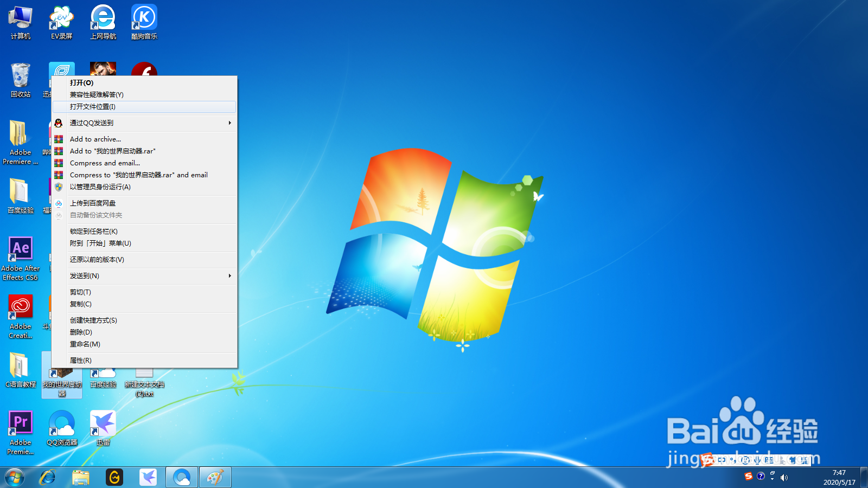
Task: Click the Sogou S icon in system tray
Action: 749,476
